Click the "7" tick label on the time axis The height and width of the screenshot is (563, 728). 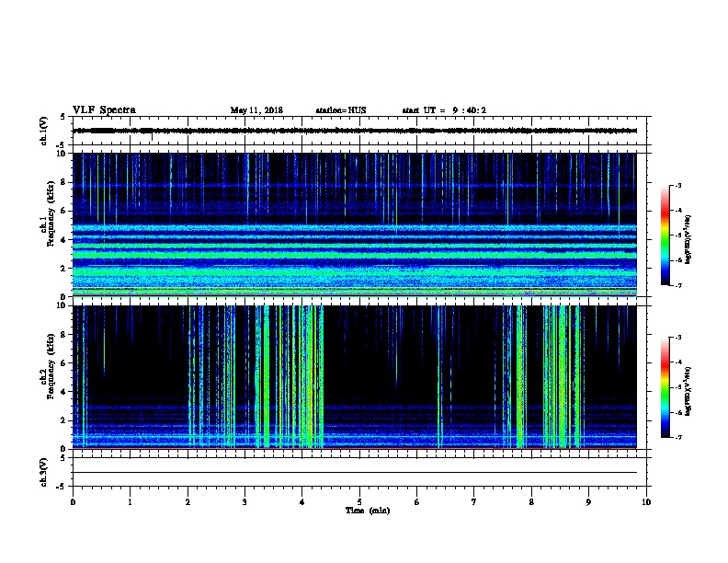[474, 501]
